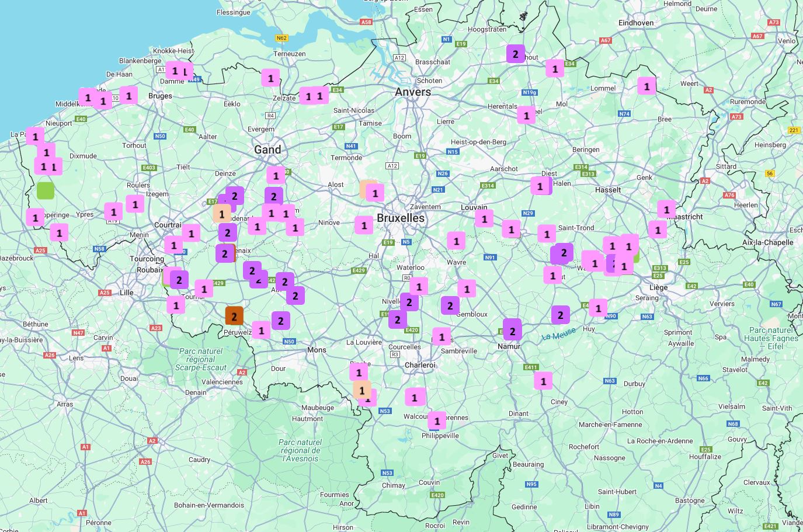Open the "1" marker above Wavre

456,241
